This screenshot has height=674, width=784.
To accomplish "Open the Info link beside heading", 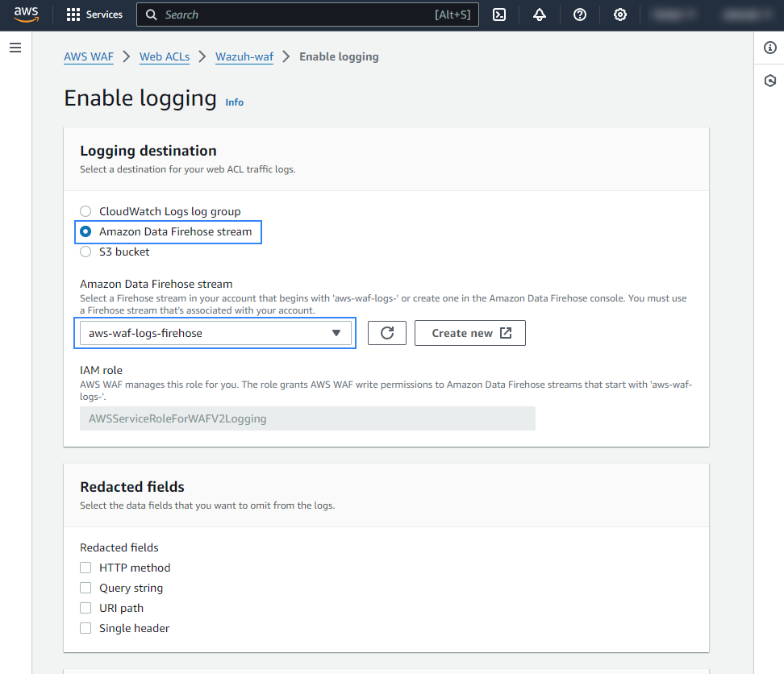I will 235,102.
